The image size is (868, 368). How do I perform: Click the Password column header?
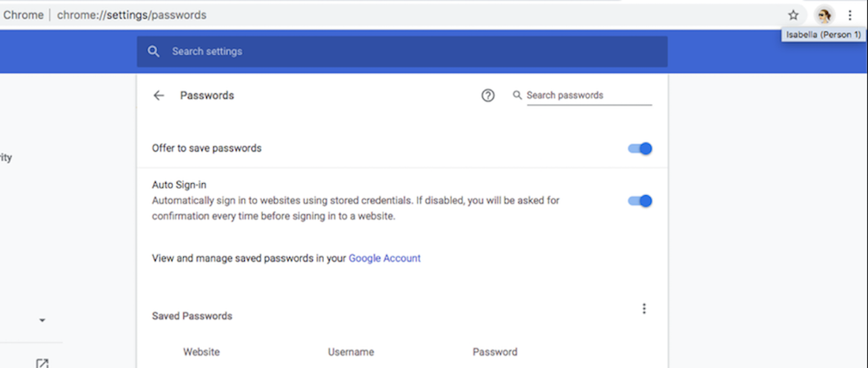coord(495,352)
